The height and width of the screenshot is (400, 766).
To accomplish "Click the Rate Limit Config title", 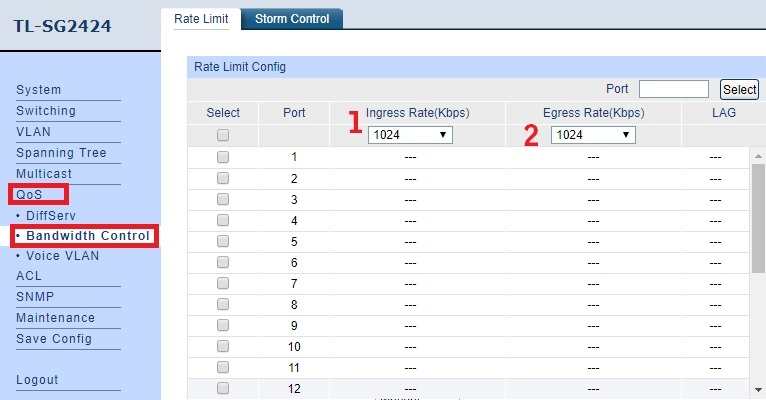I will 240,67.
